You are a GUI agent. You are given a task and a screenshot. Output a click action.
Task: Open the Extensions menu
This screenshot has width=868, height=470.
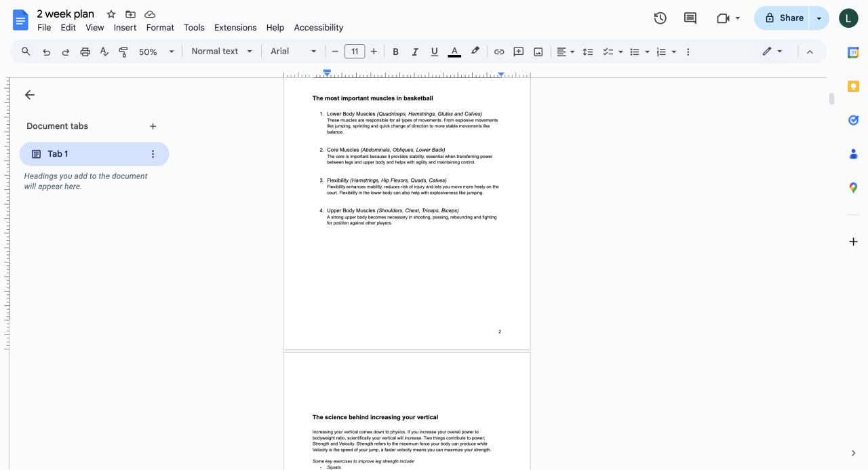tap(235, 28)
